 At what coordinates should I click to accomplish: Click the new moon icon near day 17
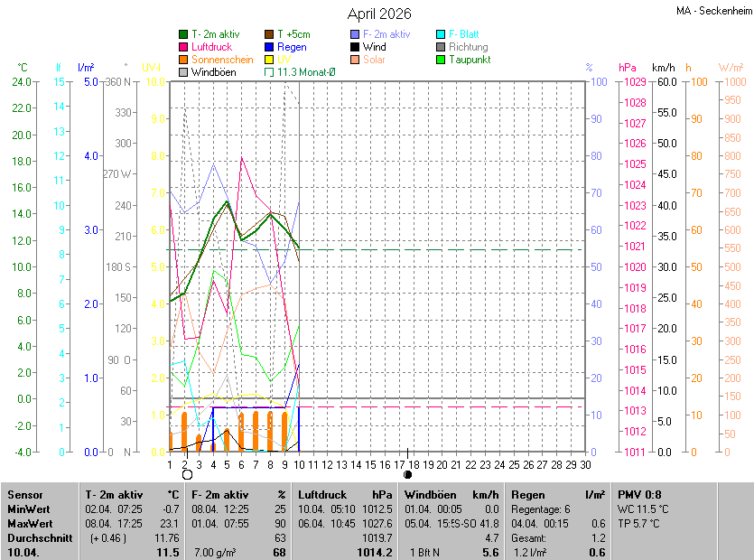(x=408, y=474)
